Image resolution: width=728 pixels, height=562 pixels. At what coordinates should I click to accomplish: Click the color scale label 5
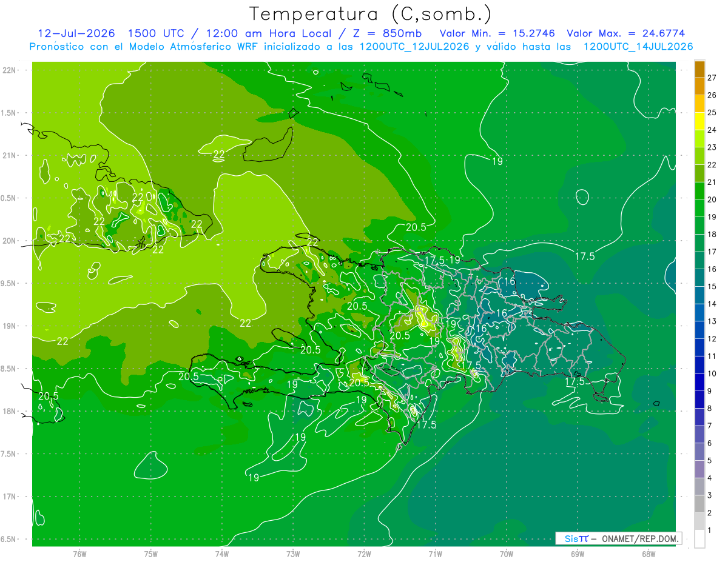(x=710, y=461)
